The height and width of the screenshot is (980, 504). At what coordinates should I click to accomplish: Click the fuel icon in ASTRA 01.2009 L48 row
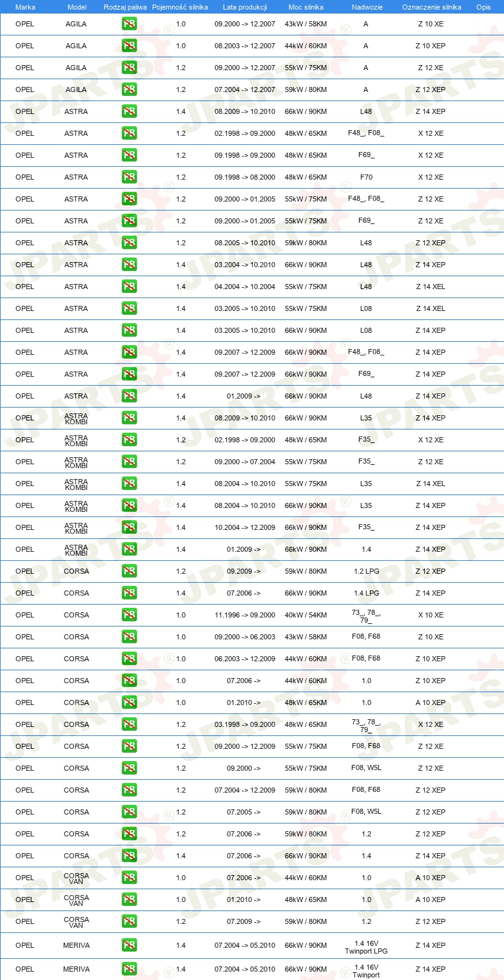coord(129,396)
